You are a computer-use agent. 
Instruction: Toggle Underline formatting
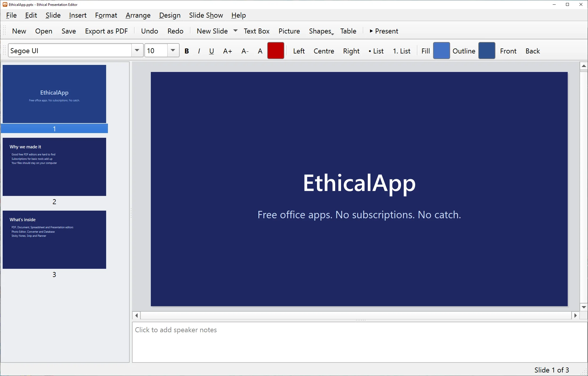211,51
